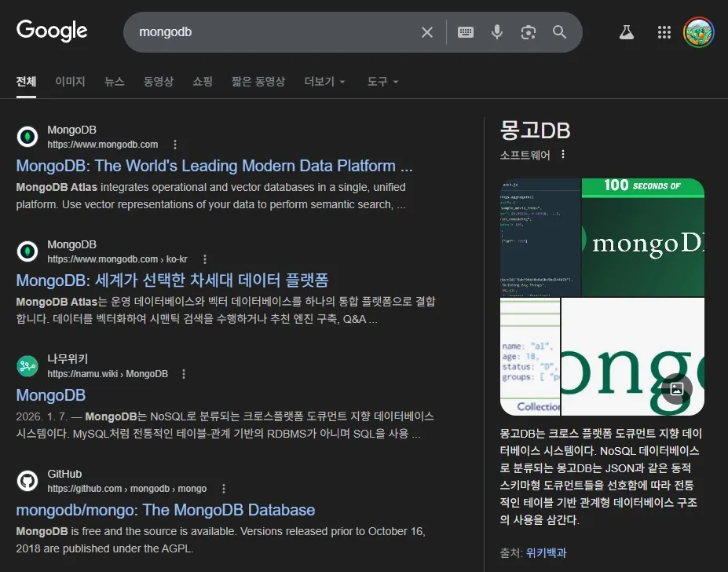This screenshot has width=728, height=572.
Task: Click the 나무위키 site name label
Action: pos(68,359)
